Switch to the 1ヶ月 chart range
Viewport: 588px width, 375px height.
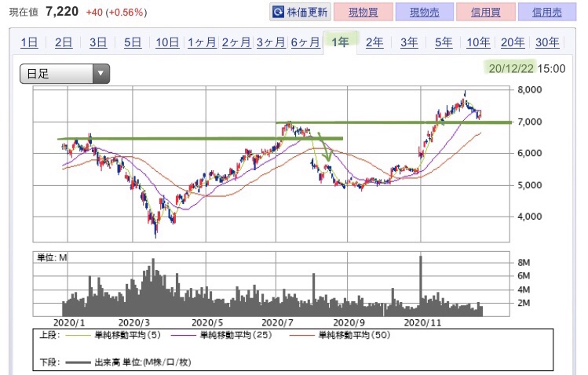[202, 42]
